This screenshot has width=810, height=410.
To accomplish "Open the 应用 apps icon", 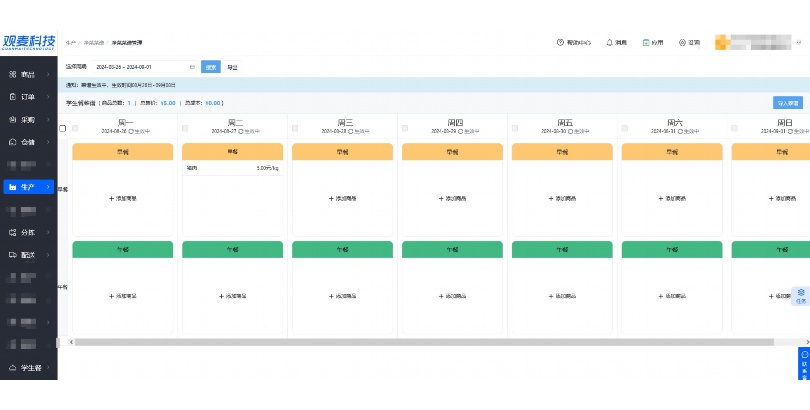I will (646, 42).
